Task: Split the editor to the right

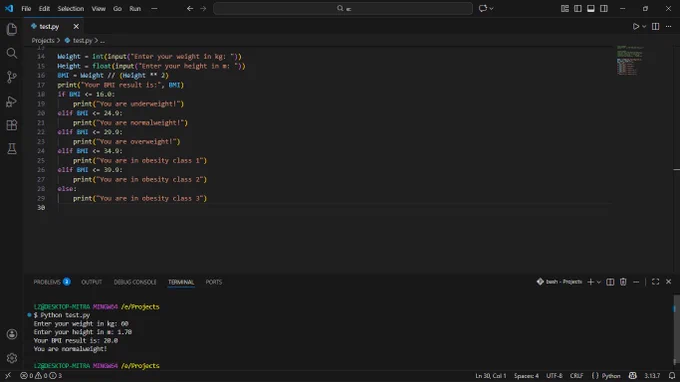Action: click(655, 26)
